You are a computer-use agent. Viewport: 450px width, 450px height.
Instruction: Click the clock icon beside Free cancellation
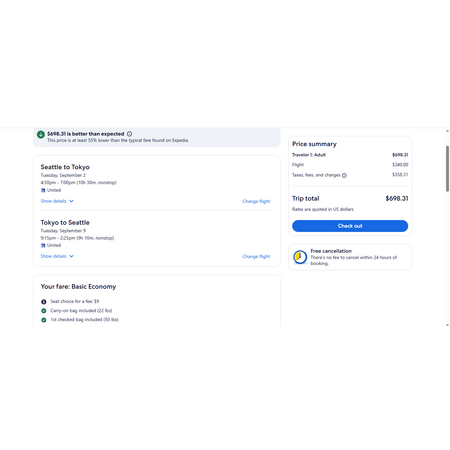coord(300,257)
